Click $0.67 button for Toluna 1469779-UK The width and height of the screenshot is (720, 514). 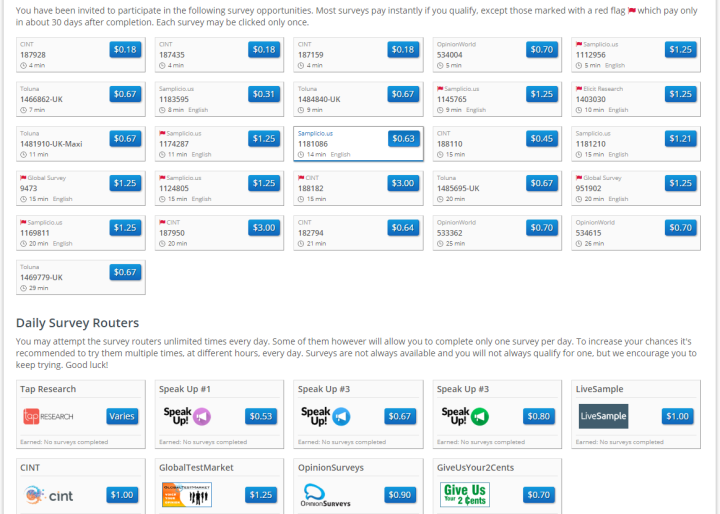point(125,272)
